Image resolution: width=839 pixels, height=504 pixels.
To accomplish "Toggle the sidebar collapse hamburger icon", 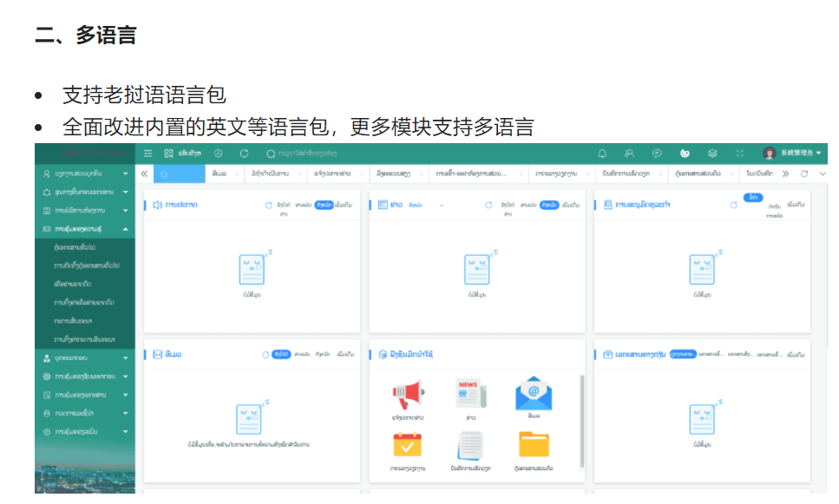I will (x=148, y=154).
